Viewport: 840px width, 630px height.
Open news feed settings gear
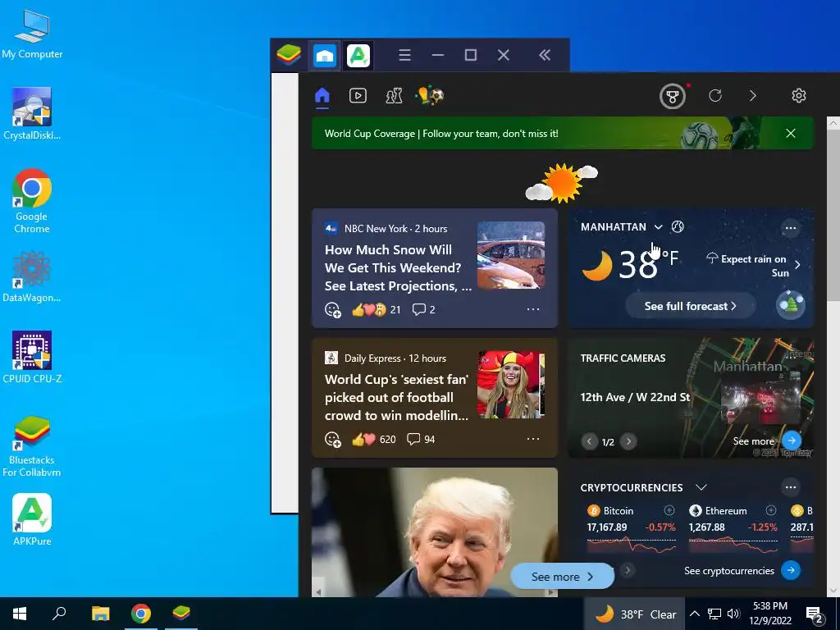[799, 96]
